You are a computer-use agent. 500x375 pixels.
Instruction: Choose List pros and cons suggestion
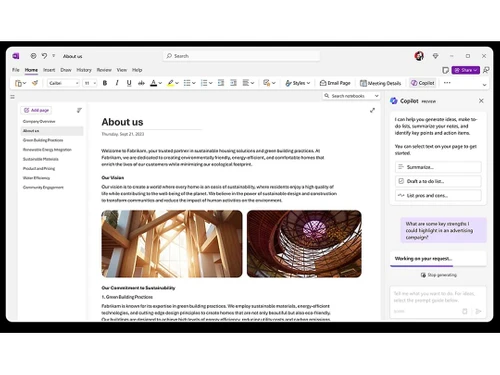pos(438,195)
